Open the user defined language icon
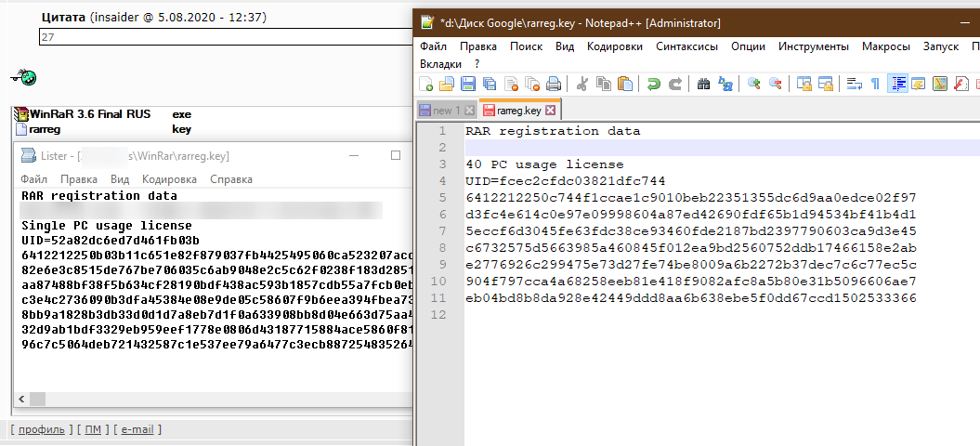This screenshot has width=980, height=446. pyautogui.click(x=919, y=84)
